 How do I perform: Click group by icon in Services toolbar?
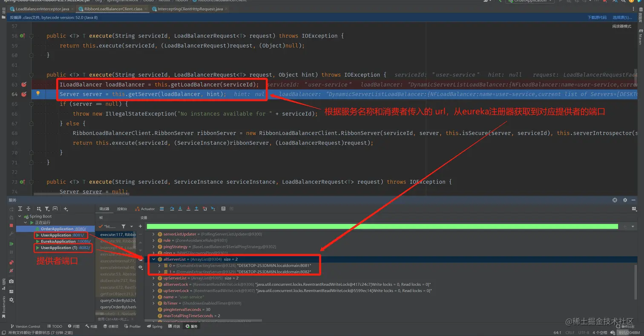coord(39,209)
